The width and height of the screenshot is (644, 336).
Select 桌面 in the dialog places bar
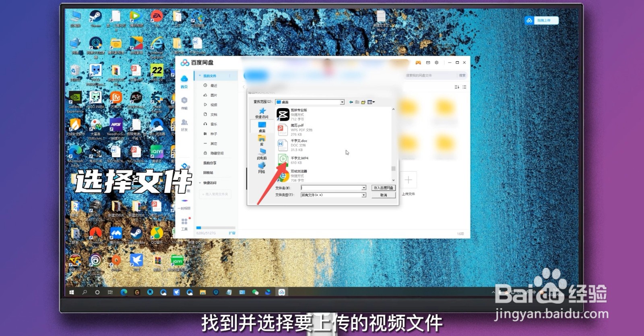click(262, 127)
